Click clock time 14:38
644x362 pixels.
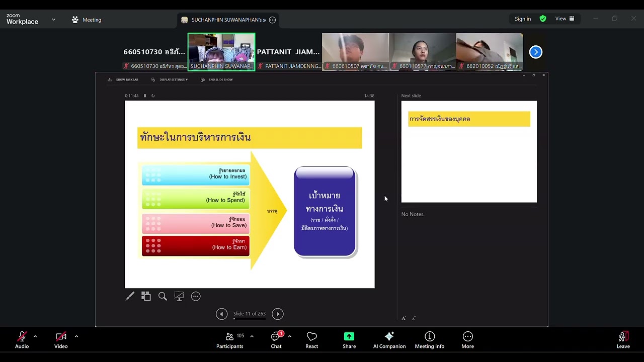[x=369, y=96]
